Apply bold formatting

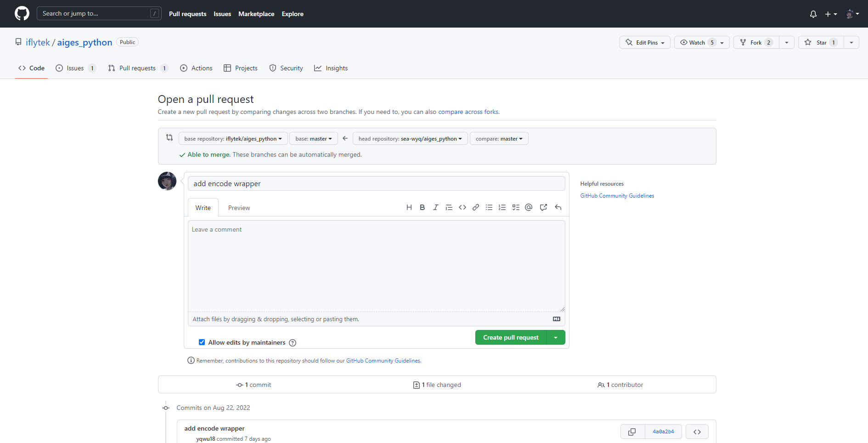point(422,207)
